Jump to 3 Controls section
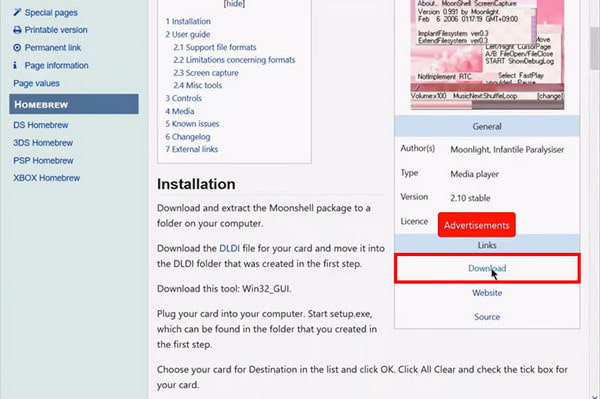The width and height of the screenshot is (600, 399). [183, 98]
